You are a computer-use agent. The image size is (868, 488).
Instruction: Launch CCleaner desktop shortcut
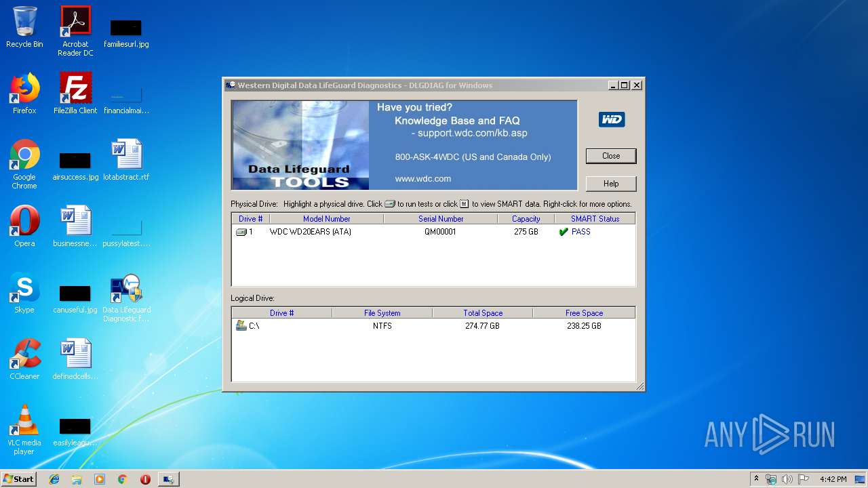[x=24, y=359]
